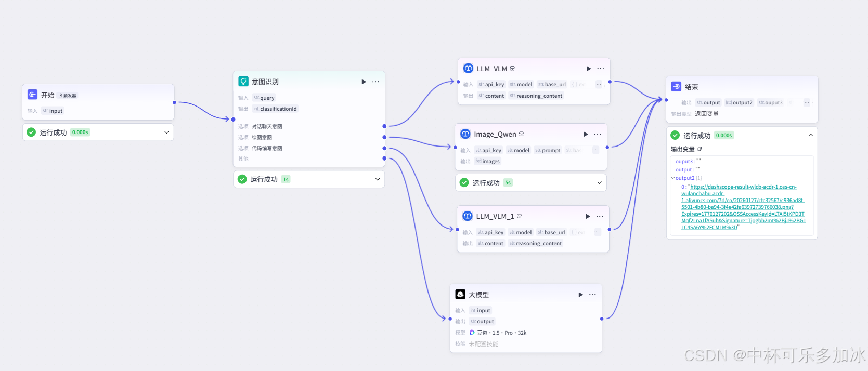Click LLM_VLM_1 base_url input tag
Viewport: 868px width, 371px height.
(551, 232)
